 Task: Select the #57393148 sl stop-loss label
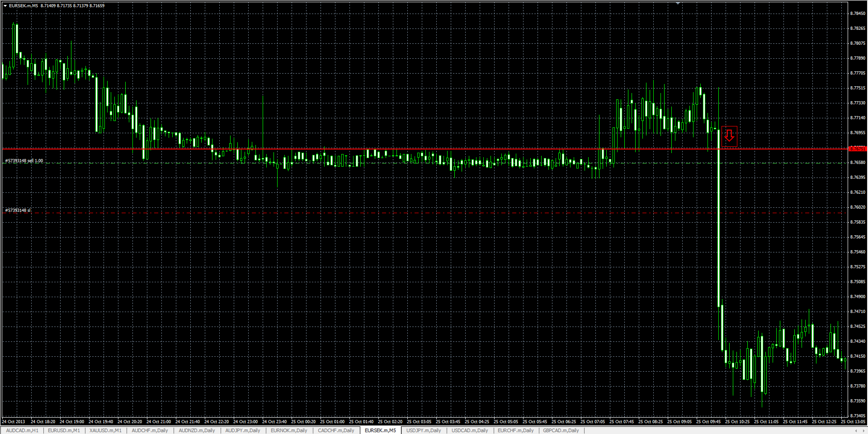point(18,210)
